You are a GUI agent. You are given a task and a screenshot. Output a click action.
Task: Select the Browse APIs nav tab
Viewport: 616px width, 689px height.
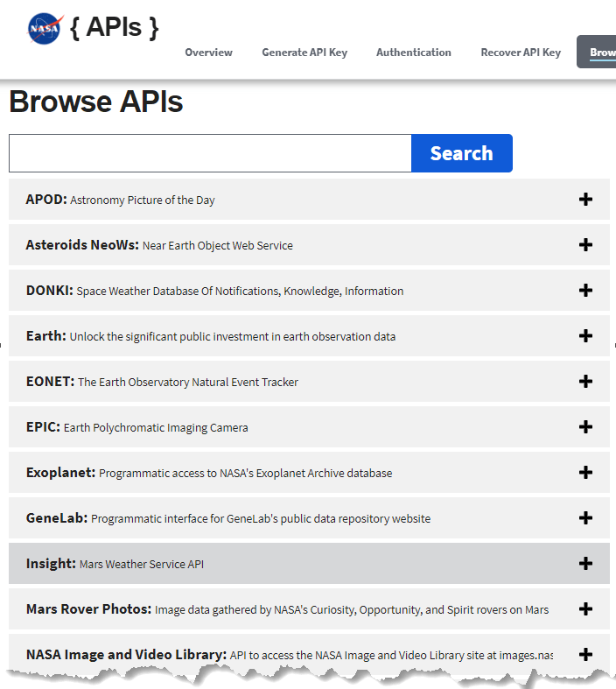tap(597, 52)
